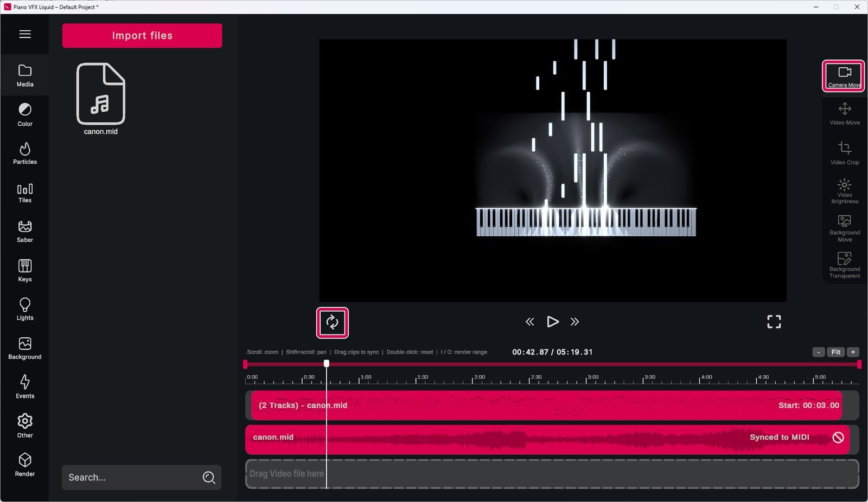Viewport: 868px width, 502px height.
Task: Select the Video Crop tool
Action: 845,153
